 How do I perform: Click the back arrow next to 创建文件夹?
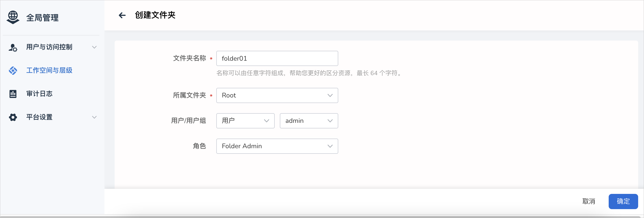click(x=122, y=15)
